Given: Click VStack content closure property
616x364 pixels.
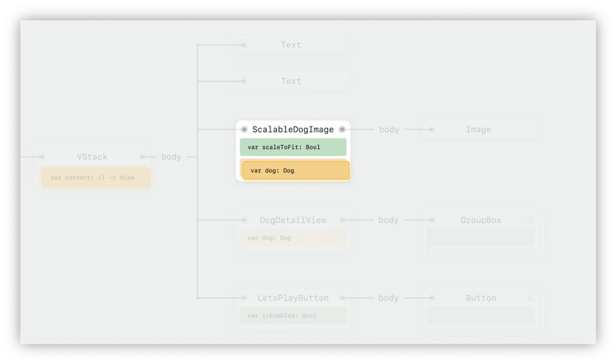Looking at the screenshot, I should [96, 178].
